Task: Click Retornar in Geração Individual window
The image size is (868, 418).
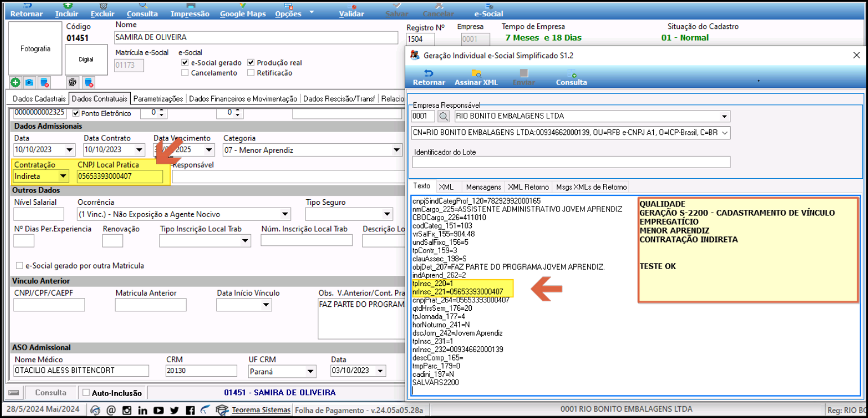Action: 429,78
